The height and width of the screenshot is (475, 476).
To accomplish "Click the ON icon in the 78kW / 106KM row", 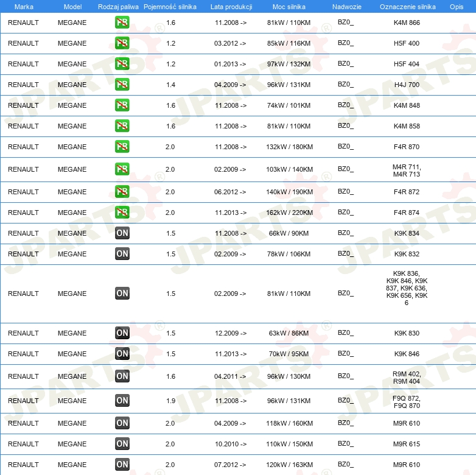I will point(122,254).
